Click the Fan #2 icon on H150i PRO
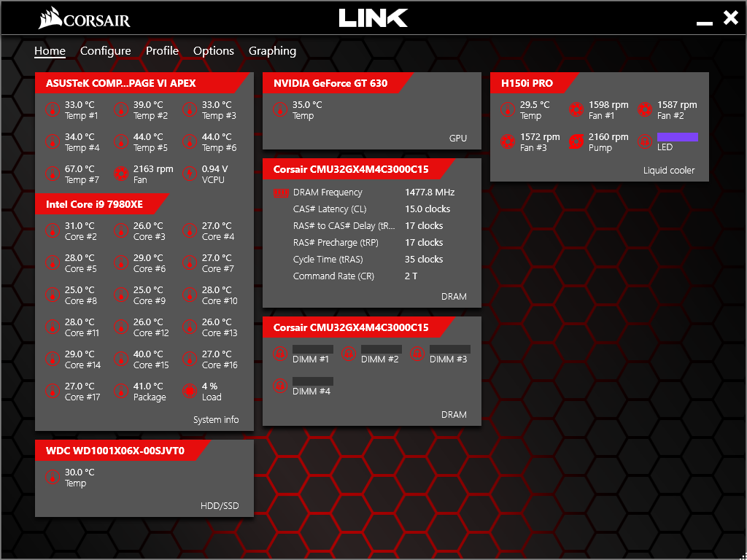This screenshot has height=560, width=747. coord(645,110)
